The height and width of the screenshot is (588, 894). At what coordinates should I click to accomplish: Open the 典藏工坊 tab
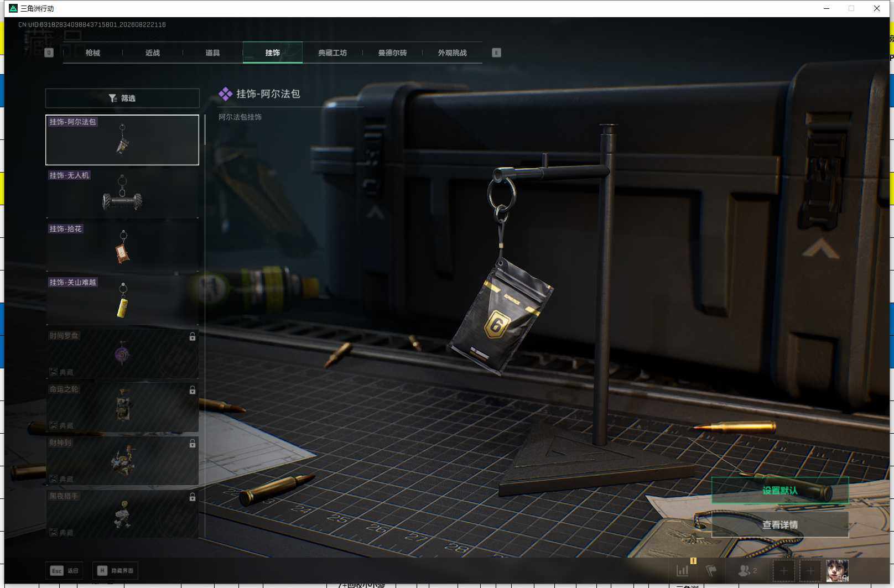[332, 53]
